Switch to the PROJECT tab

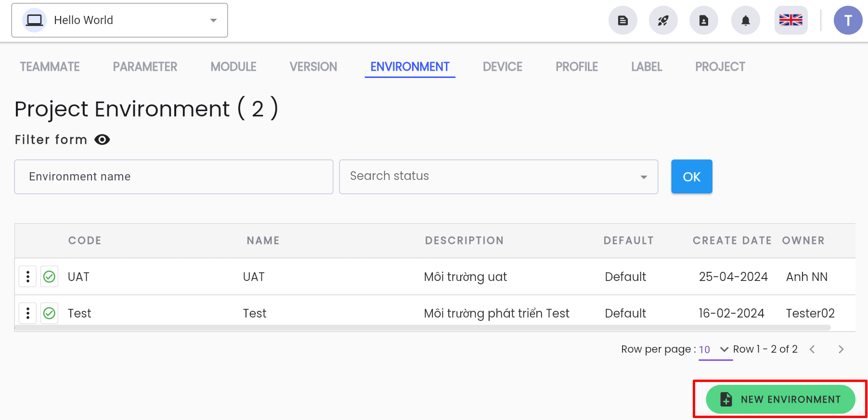[x=720, y=67]
